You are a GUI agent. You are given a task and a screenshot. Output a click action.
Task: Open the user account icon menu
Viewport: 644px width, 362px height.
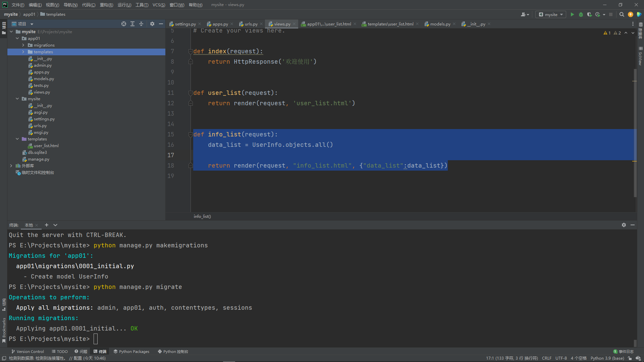(x=525, y=14)
